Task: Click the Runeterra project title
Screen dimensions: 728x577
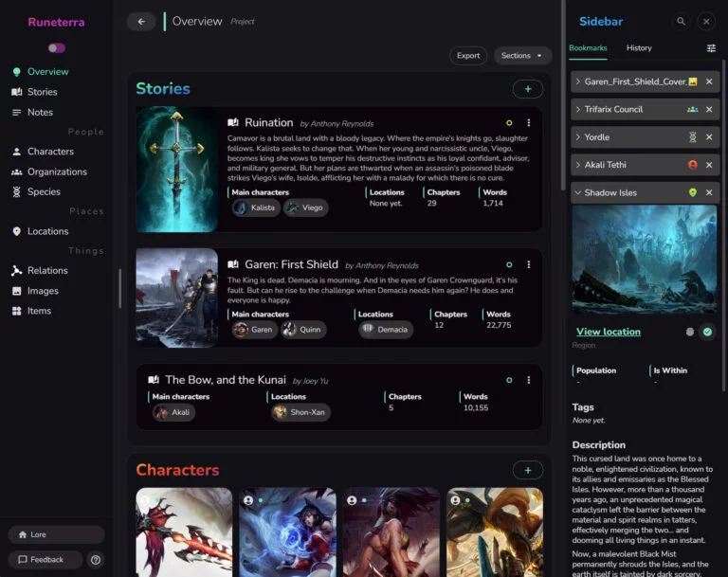Action: [x=56, y=22]
